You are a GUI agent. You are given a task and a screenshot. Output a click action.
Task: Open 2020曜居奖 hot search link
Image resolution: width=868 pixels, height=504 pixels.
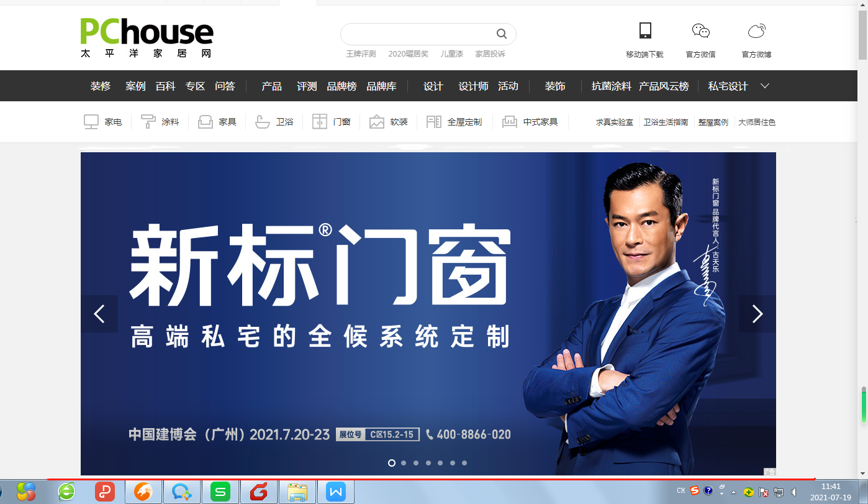[409, 54]
